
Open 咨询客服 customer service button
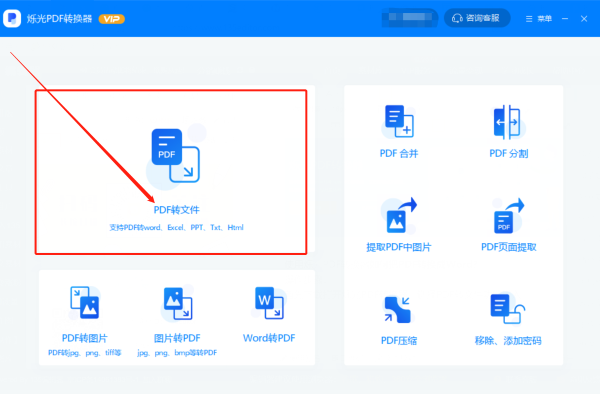[x=477, y=18]
